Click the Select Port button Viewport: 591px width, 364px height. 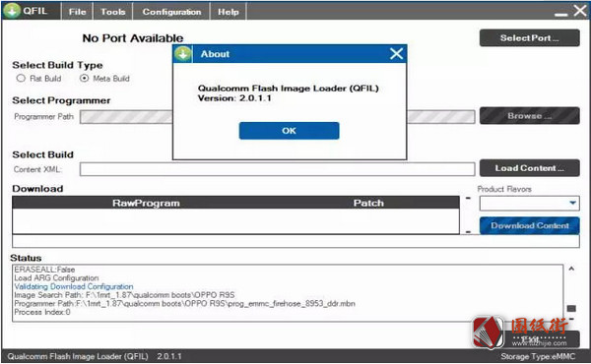530,38
